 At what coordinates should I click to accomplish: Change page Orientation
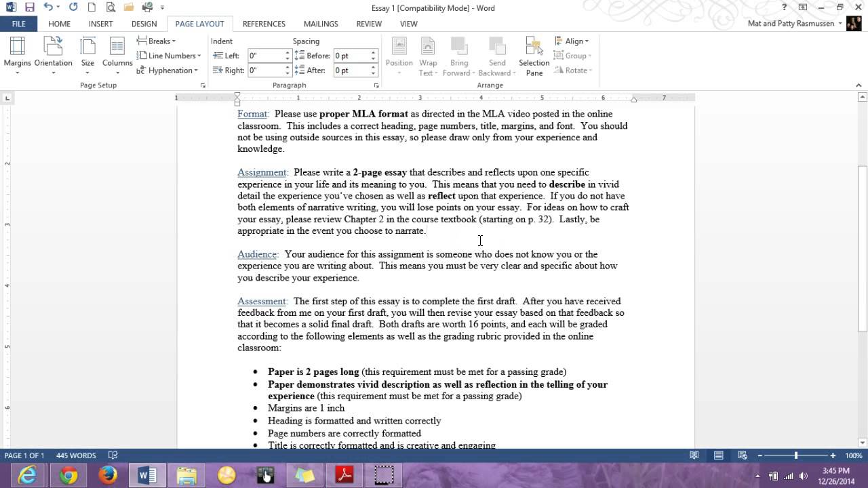click(x=53, y=56)
